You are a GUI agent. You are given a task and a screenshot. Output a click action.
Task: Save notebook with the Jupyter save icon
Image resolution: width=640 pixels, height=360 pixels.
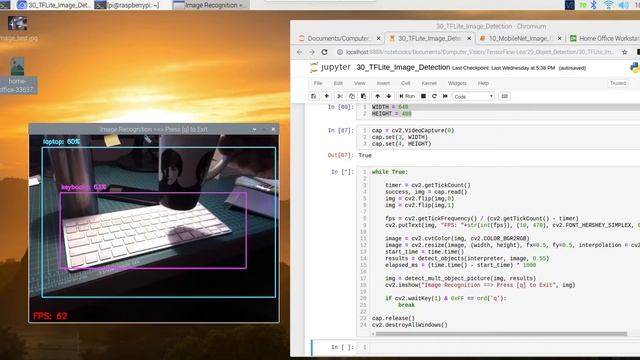click(313, 96)
